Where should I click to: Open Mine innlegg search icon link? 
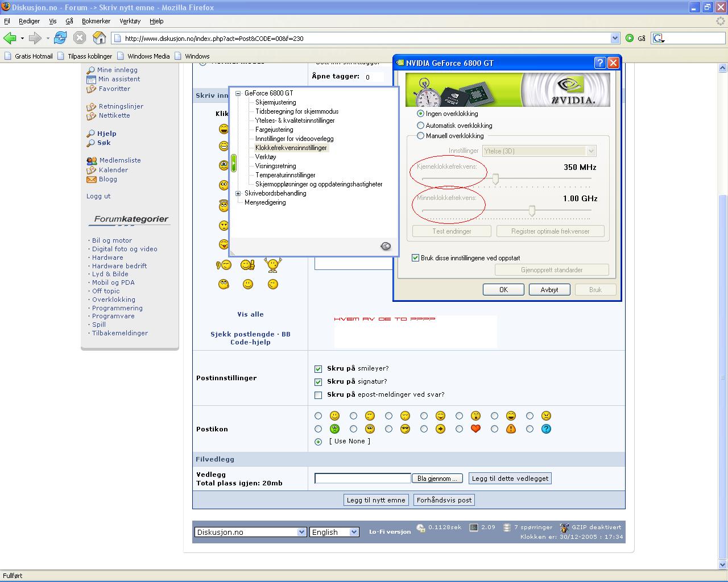[91, 70]
